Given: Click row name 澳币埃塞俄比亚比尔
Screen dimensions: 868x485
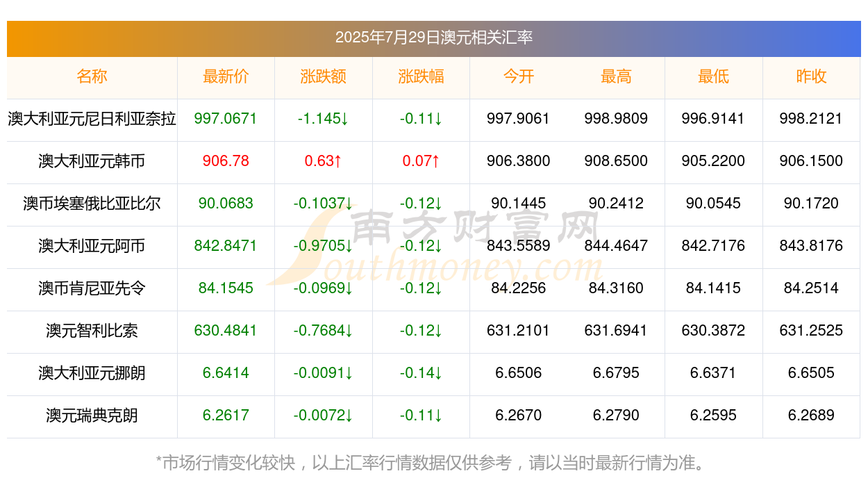Looking at the screenshot, I should (92, 204).
